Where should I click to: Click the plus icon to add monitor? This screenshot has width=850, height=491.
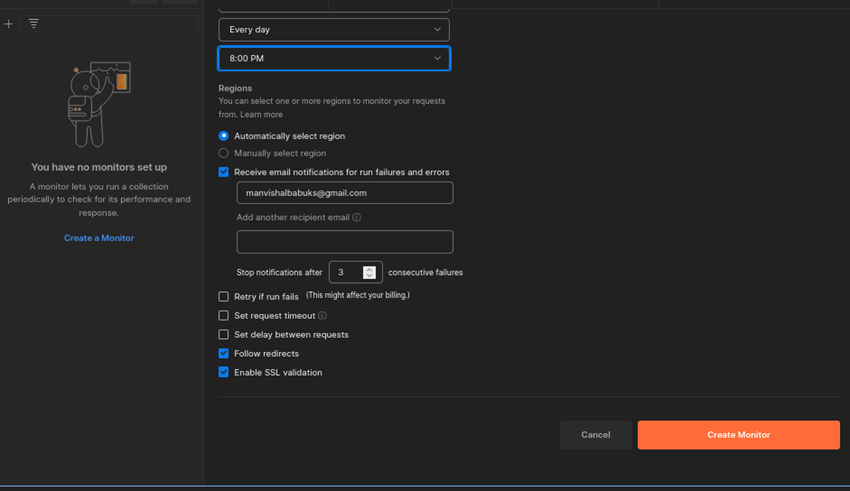9,23
